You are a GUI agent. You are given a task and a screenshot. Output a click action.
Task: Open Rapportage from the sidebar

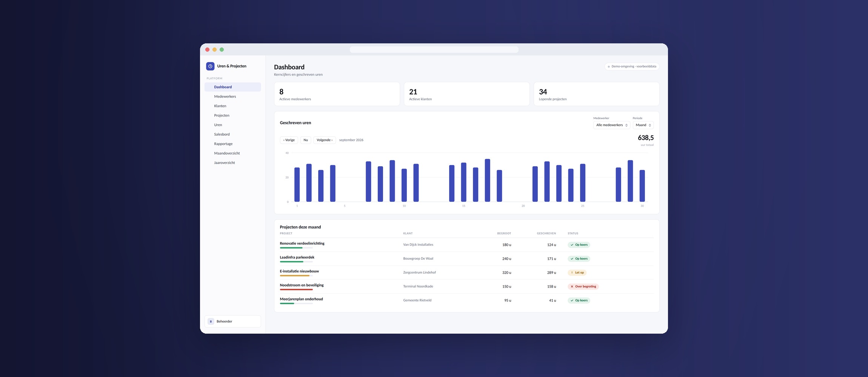[232, 144]
